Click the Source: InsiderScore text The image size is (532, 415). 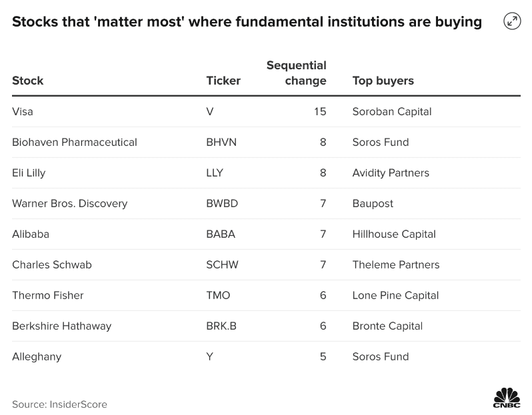(x=59, y=404)
